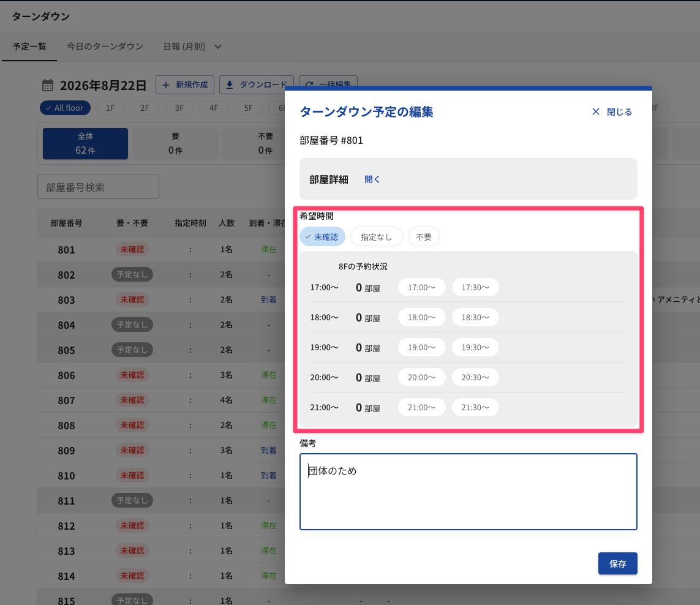This screenshot has width=700, height=605.
Task: Click the 予定なし badge in row 805
Action: [x=132, y=350]
